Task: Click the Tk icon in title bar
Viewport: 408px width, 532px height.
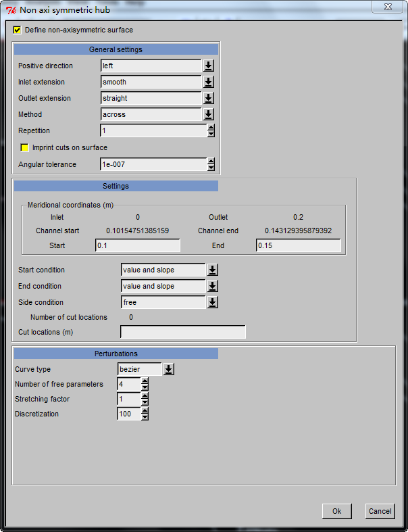Action: pos(11,10)
